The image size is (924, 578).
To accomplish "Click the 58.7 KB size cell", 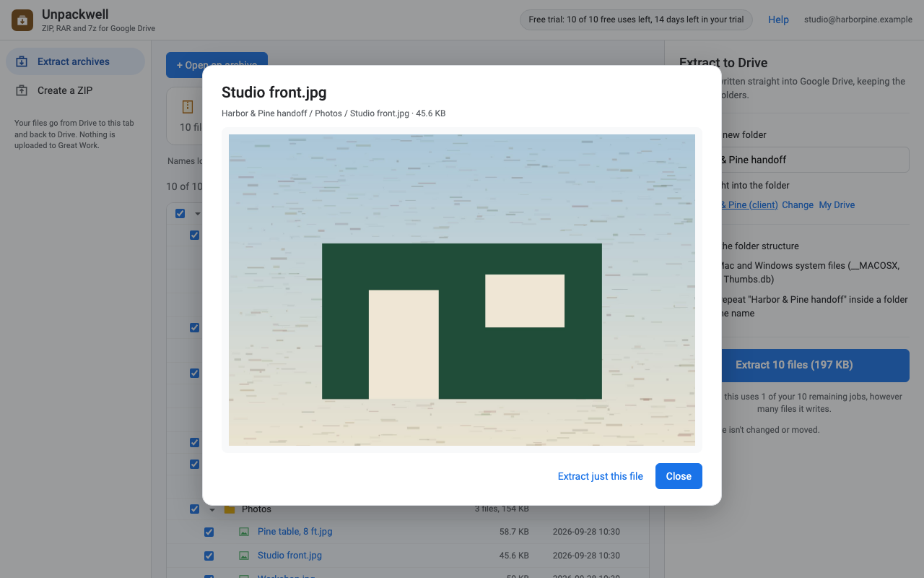I will 514,532.
